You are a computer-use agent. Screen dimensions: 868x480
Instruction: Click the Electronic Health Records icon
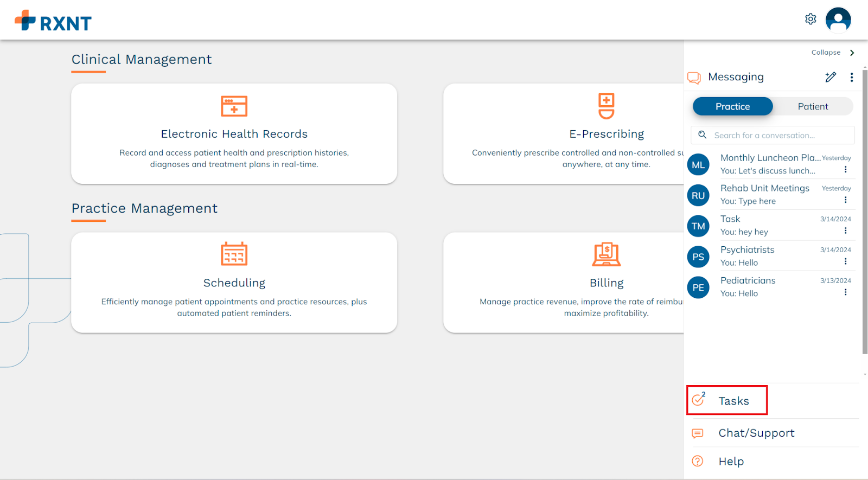click(x=234, y=106)
